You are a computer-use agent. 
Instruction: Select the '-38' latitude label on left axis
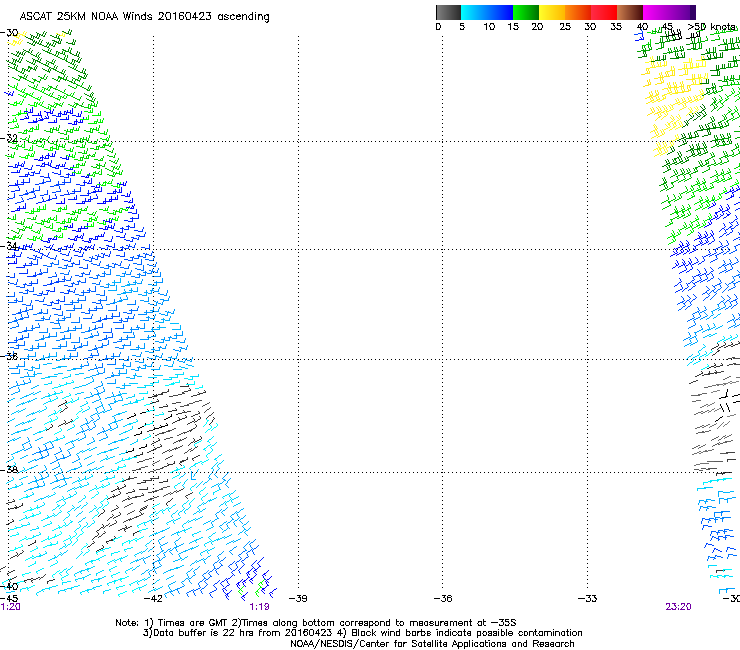pyautogui.click(x=9, y=470)
